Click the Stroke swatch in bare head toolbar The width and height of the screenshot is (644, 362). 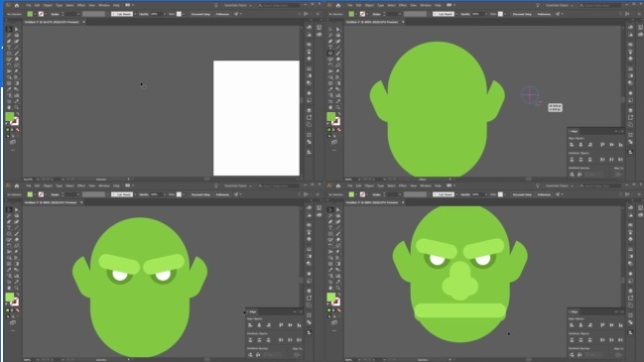pyautogui.click(x=336, y=122)
